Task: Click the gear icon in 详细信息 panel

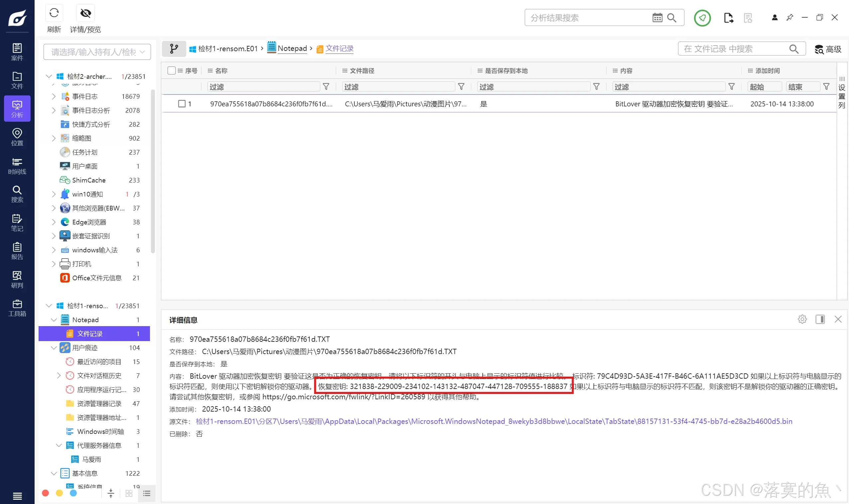Action: point(802,319)
